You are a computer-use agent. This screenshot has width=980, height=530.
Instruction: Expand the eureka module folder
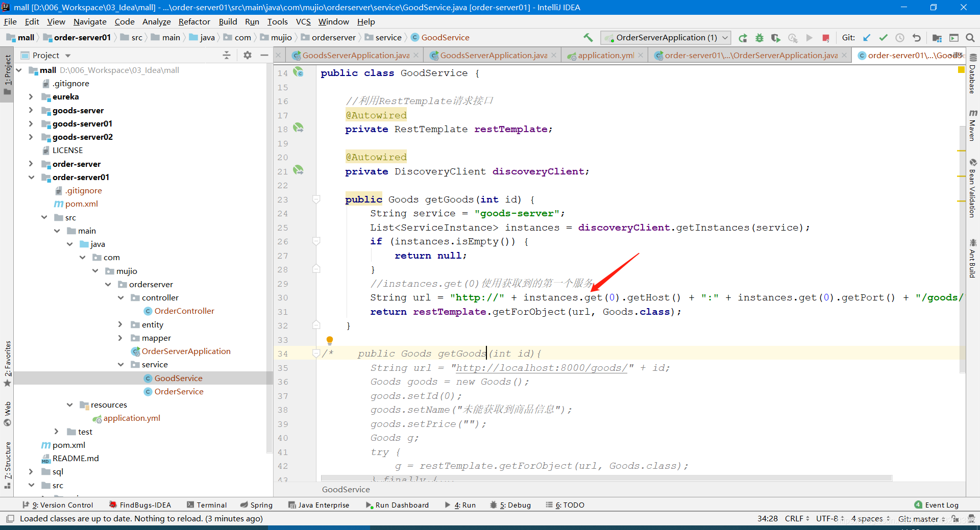(x=31, y=96)
